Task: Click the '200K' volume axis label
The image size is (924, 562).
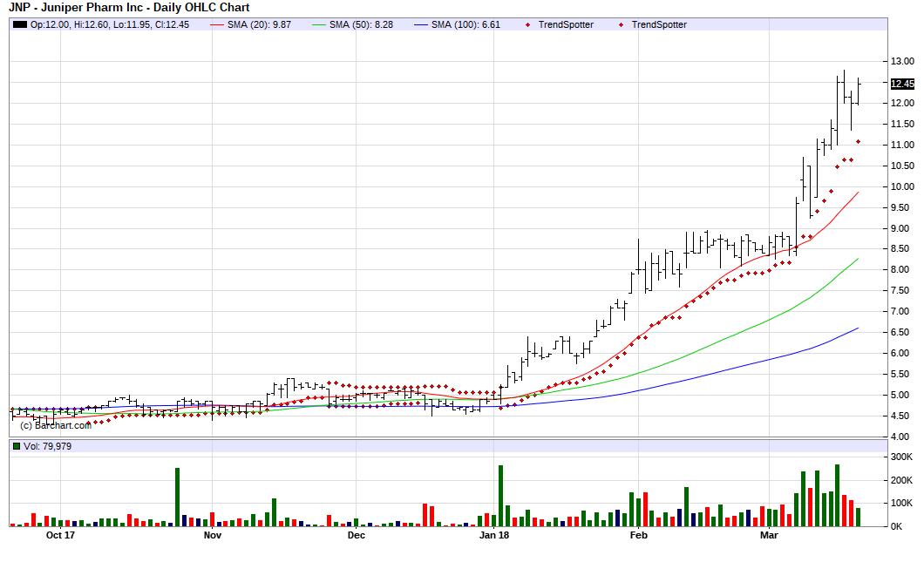Action: tap(901, 481)
